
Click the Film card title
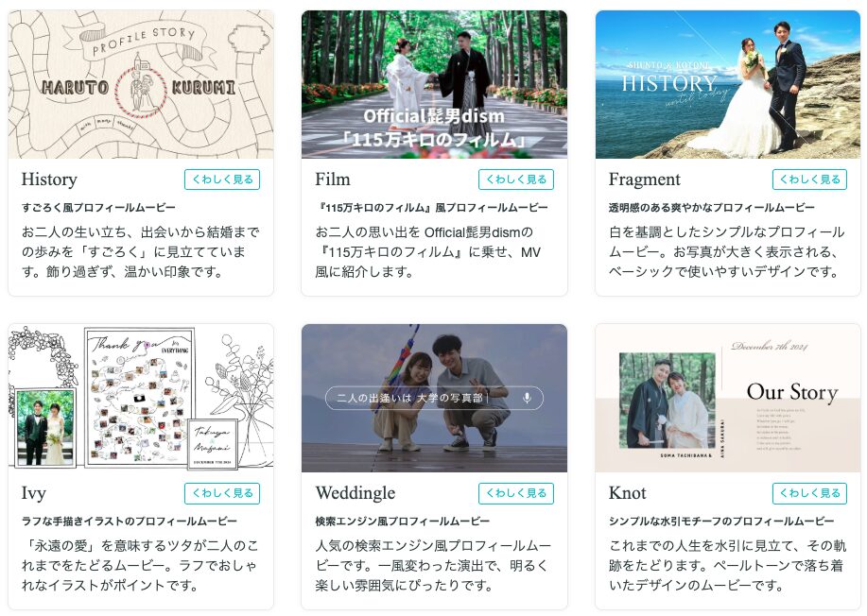click(333, 180)
